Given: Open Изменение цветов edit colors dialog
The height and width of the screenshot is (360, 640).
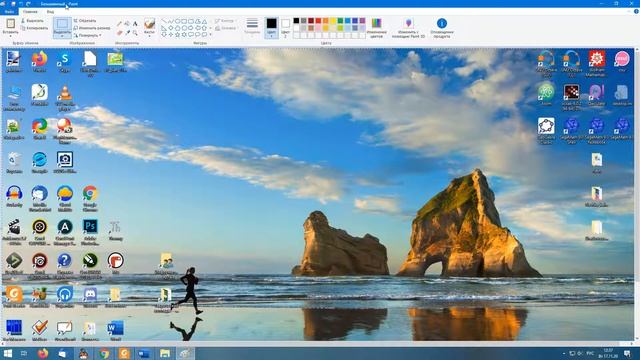Looking at the screenshot, I should click(x=376, y=27).
